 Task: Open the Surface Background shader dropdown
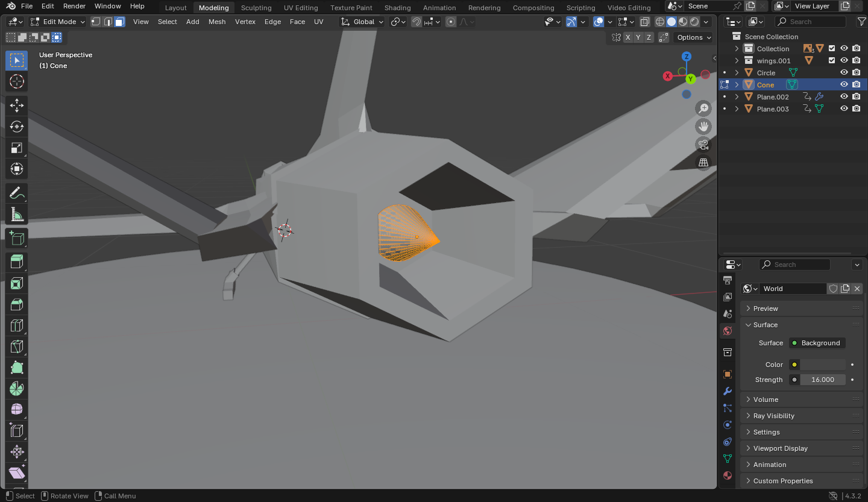817,343
